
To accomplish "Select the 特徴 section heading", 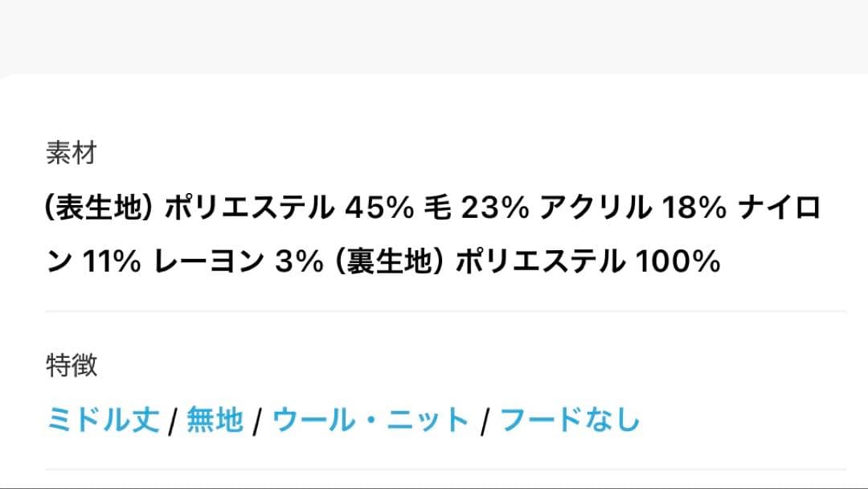I will pyautogui.click(x=72, y=368).
